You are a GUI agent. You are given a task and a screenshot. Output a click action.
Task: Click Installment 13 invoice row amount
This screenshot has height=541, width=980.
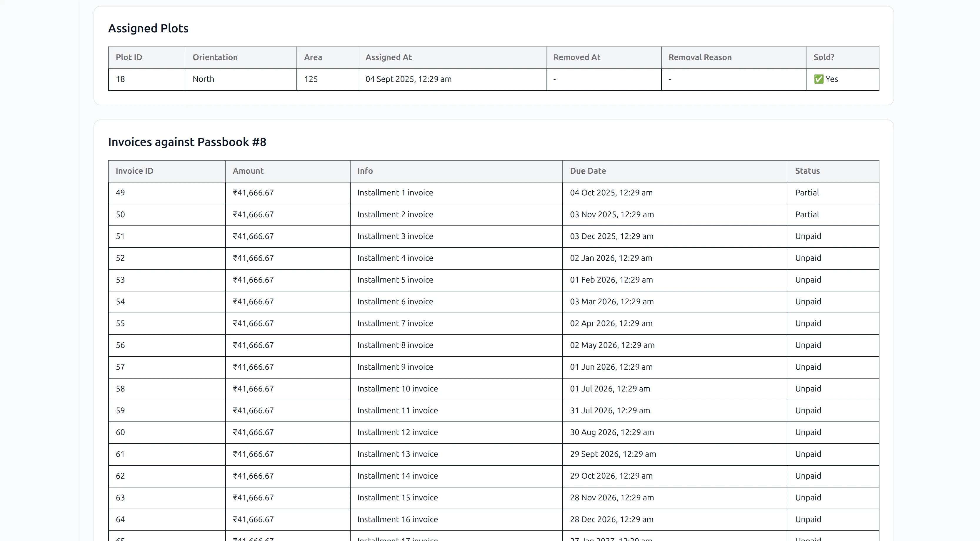pyautogui.click(x=253, y=454)
